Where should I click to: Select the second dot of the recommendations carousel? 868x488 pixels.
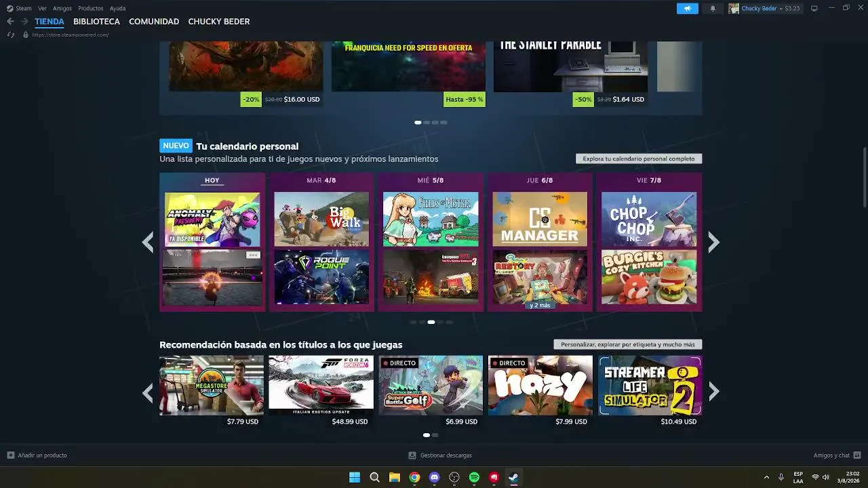[435, 435]
